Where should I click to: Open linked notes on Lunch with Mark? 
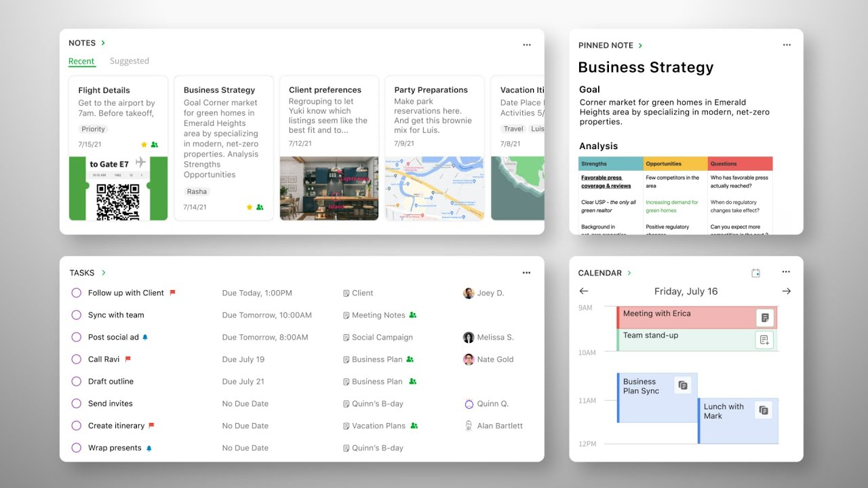point(764,410)
